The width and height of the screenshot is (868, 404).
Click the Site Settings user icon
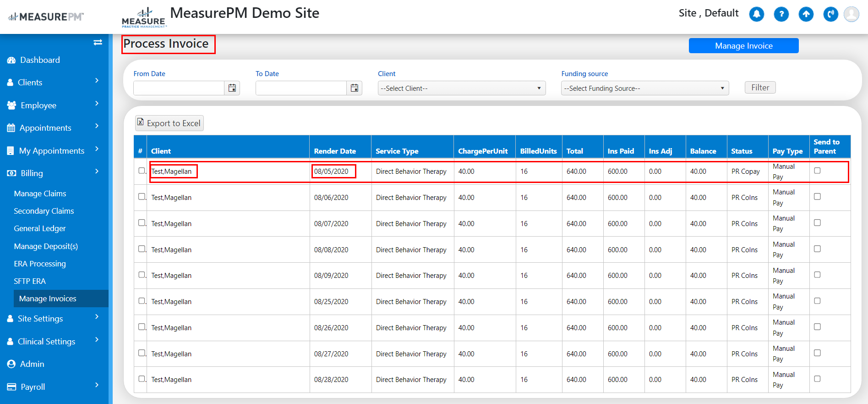click(x=10, y=319)
